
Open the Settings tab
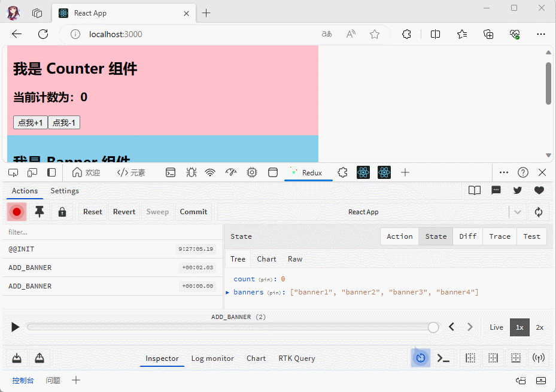pyautogui.click(x=65, y=191)
